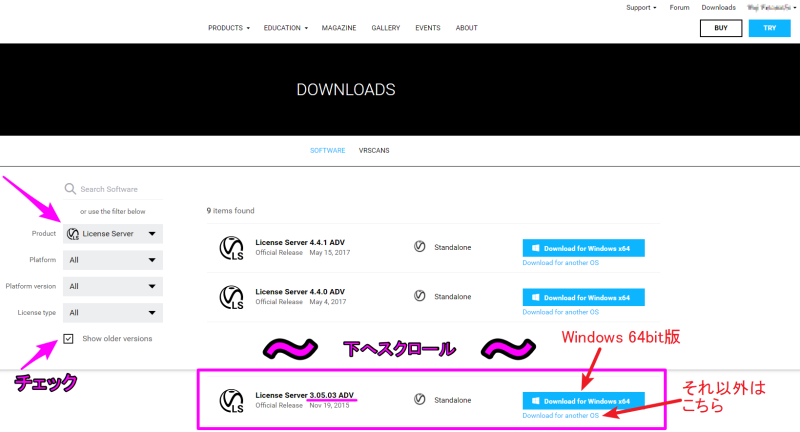Open the Forum link
This screenshot has width=800, height=432.
coord(679,8)
